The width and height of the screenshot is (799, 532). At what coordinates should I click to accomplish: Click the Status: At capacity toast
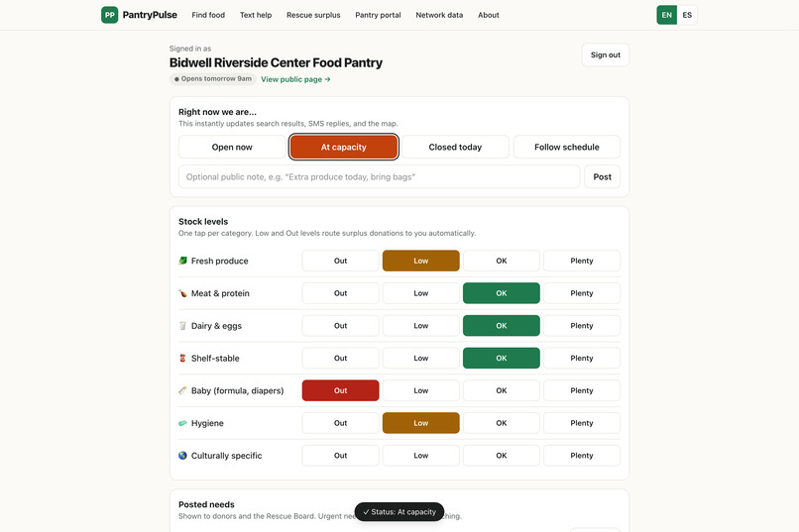(x=399, y=511)
